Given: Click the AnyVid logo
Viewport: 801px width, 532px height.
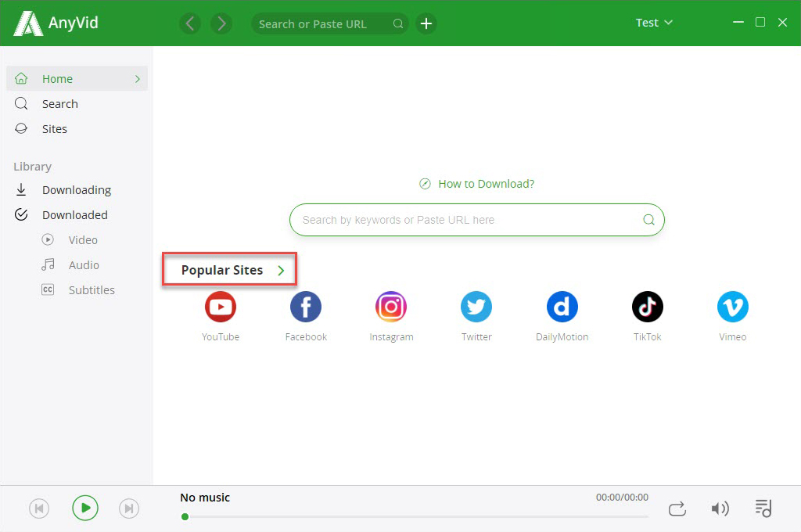Looking at the screenshot, I should click(56, 23).
